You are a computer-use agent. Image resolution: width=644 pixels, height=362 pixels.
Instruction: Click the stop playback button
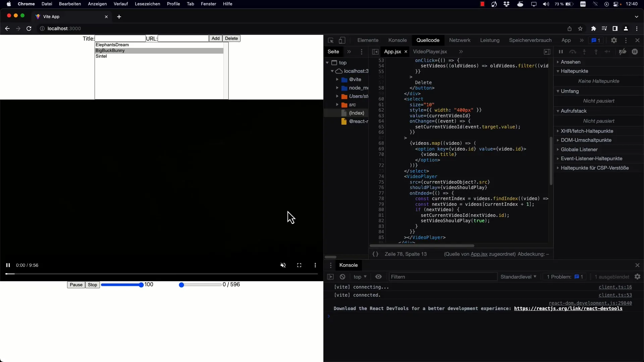(x=92, y=284)
